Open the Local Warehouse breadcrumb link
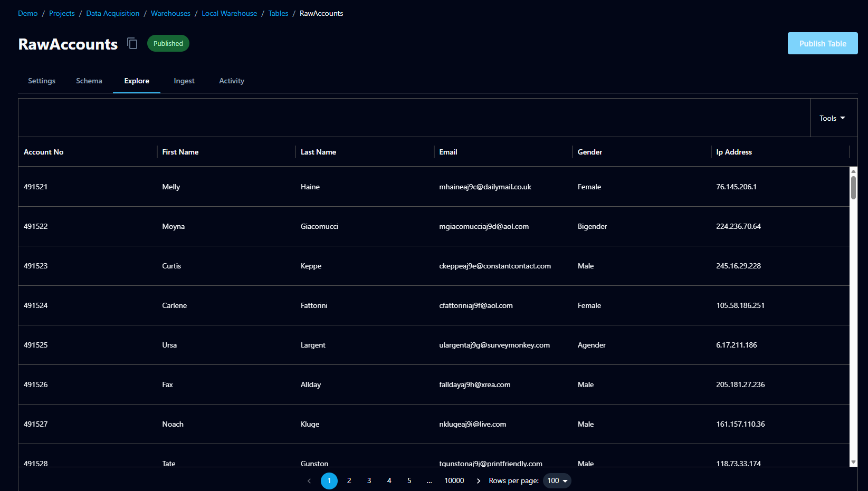868x491 pixels. click(x=230, y=13)
